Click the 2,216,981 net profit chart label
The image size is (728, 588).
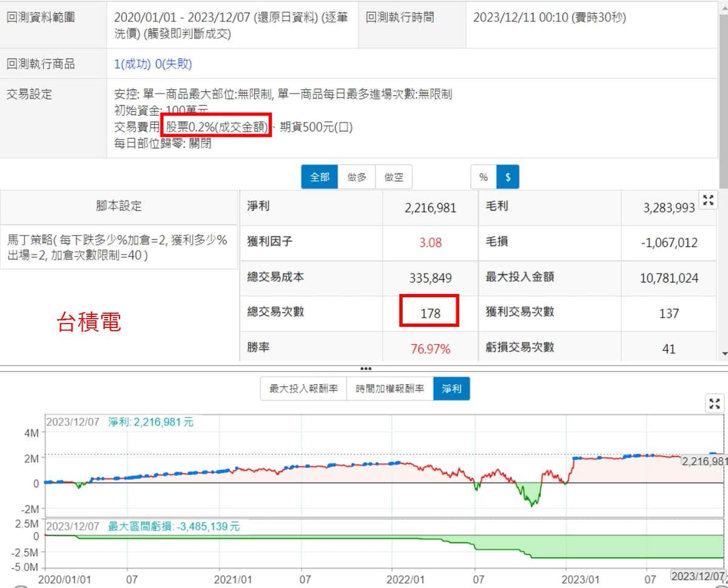704,461
